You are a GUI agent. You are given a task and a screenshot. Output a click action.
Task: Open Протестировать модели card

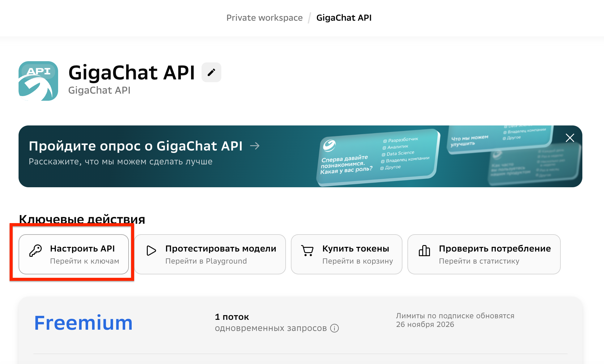click(210, 254)
